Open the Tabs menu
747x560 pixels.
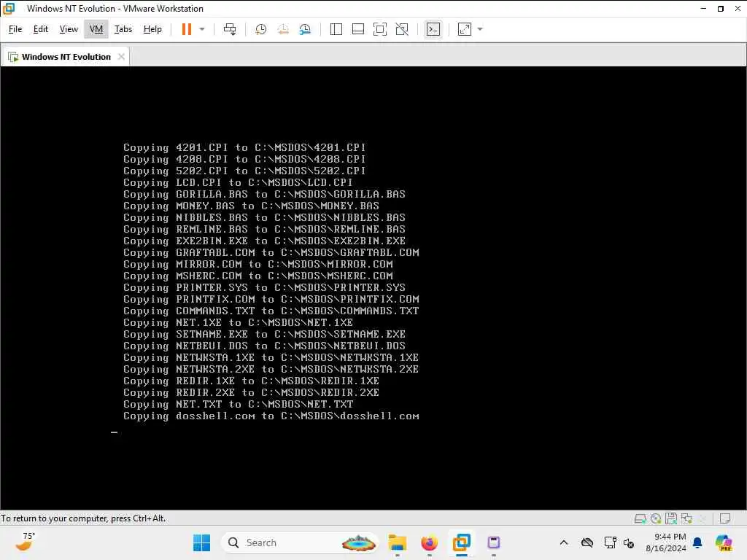pos(123,29)
